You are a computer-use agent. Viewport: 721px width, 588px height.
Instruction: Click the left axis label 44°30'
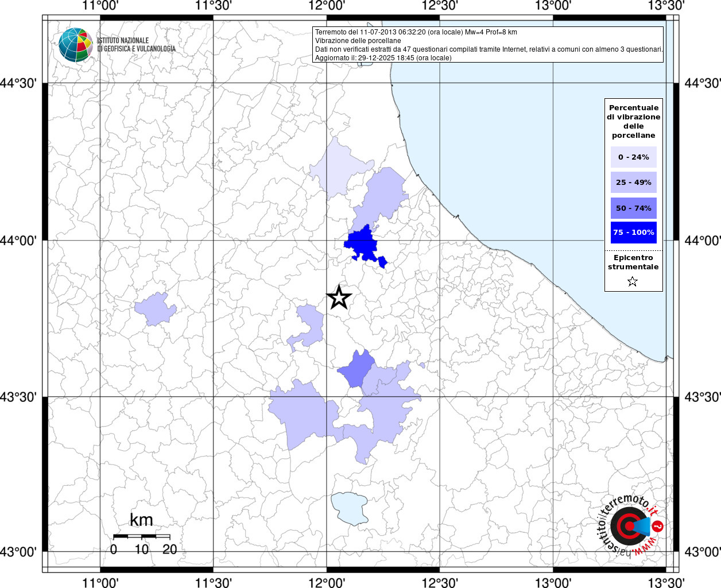18,84
